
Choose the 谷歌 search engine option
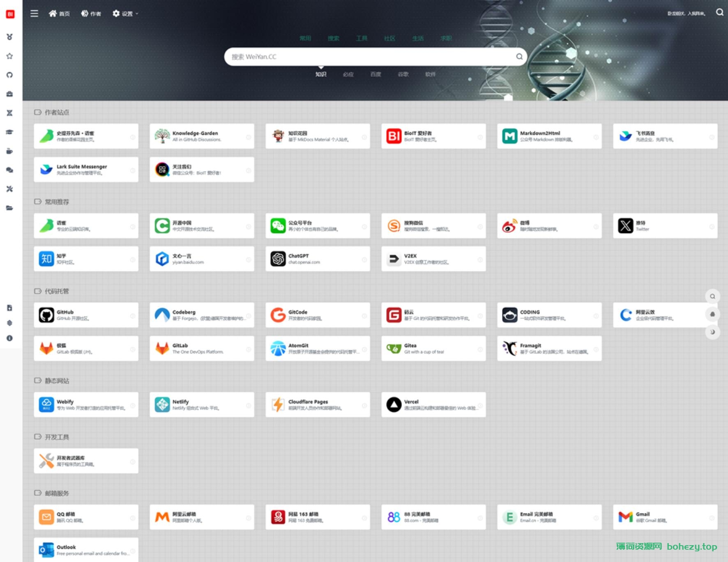[x=403, y=74]
